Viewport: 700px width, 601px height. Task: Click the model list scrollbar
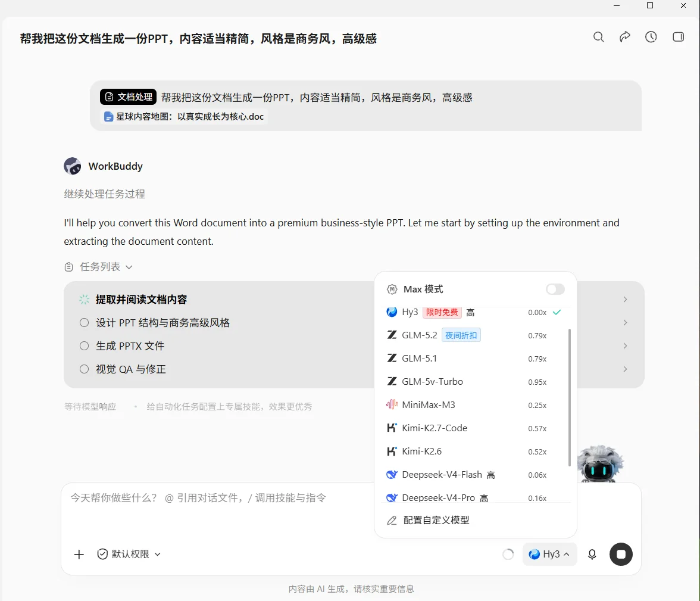click(569, 398)
